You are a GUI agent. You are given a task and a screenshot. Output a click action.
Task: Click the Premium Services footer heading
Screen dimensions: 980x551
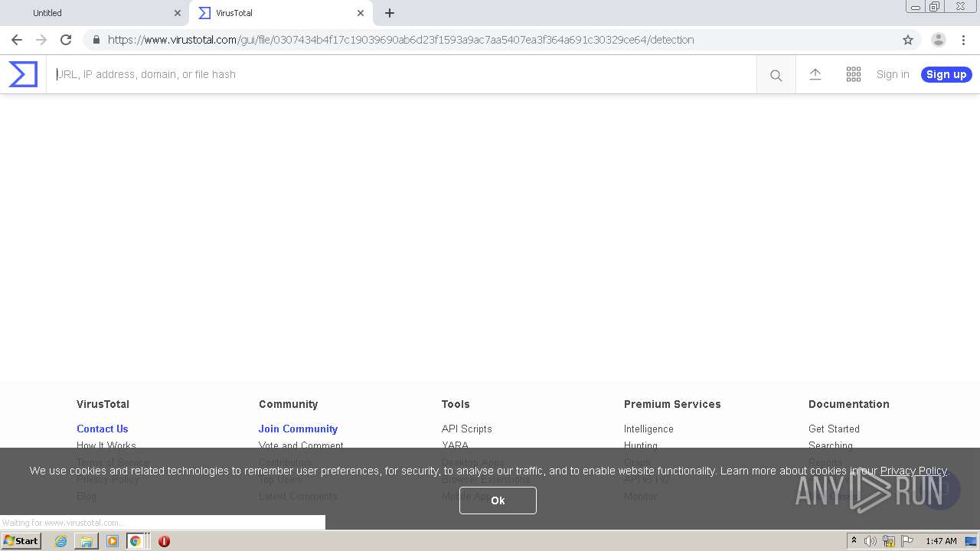click(672, 404)
